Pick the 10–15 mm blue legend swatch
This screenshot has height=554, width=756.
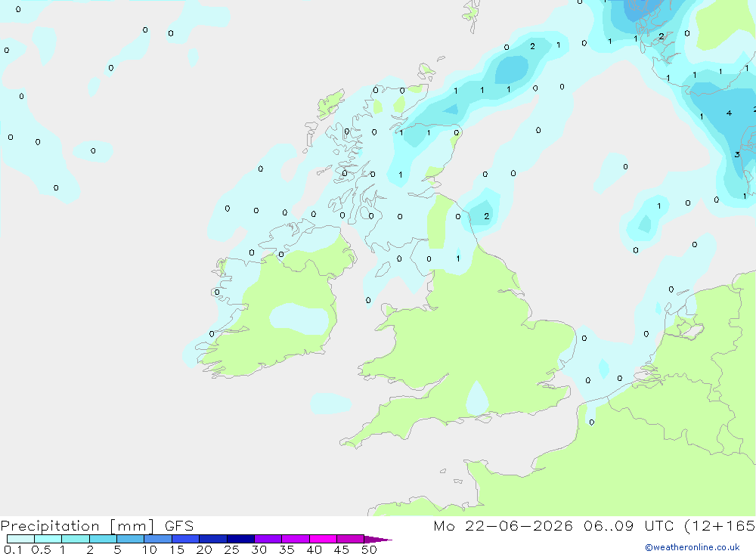click(x=158, y=539)
